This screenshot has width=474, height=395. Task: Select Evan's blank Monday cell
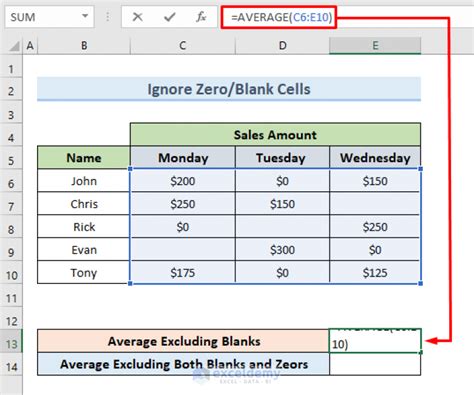point(183,250)
